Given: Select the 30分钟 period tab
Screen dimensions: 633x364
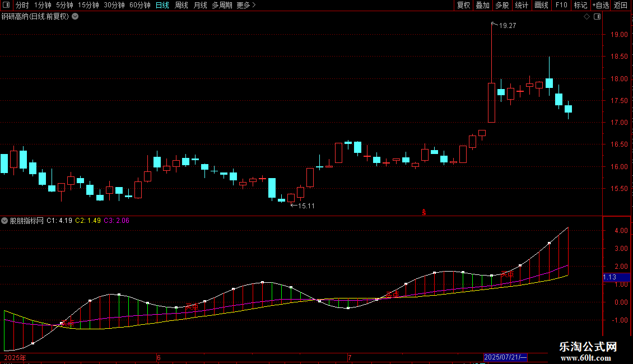Looking at the screenshot, I should click(114, 5).
